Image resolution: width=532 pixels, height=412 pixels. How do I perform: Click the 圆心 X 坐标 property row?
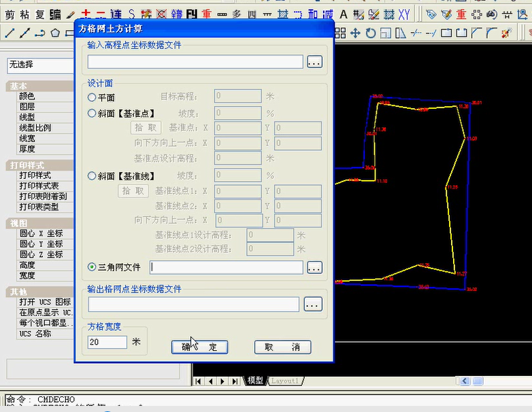pos(45,233)
